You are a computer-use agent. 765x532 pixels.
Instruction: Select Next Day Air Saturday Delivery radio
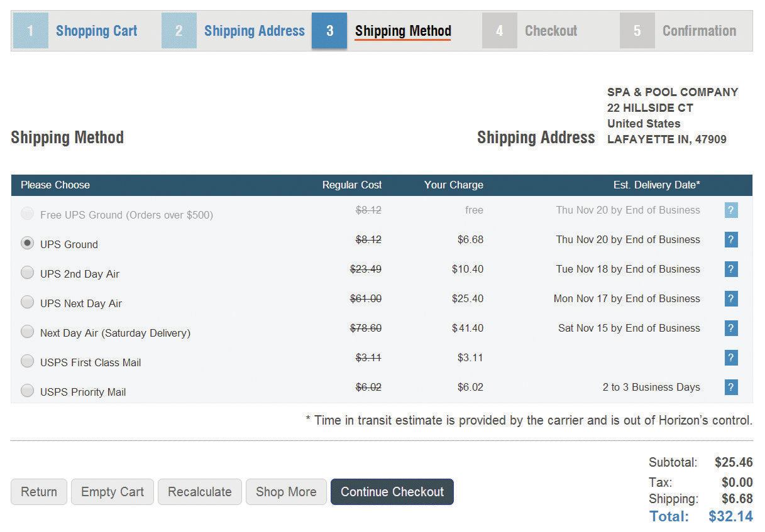[27, 332]
